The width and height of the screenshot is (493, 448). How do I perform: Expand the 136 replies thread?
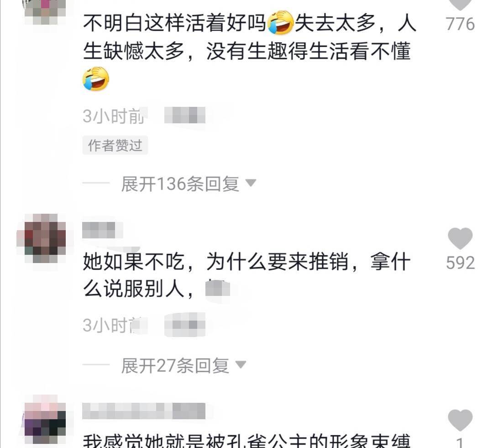click(x=180, y=184)
